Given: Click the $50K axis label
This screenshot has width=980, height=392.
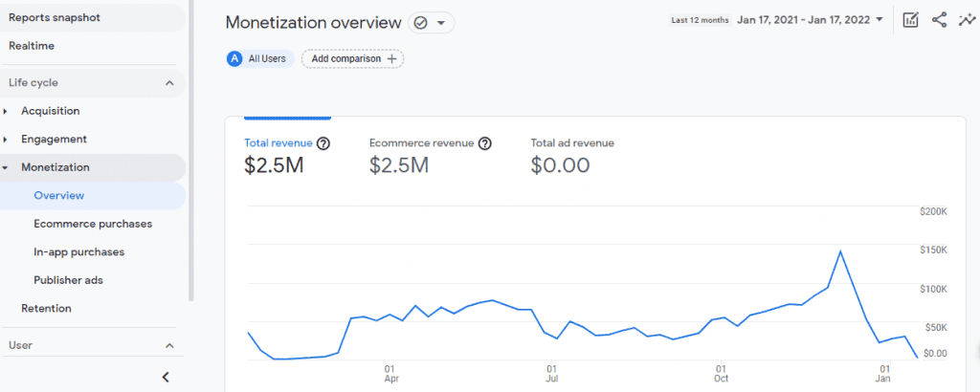Looking at the screenshot, I should [936, 327].
